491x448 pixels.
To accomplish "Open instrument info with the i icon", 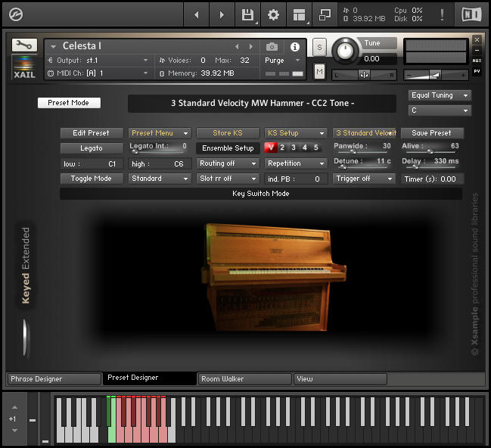I will click(x=294, y=47).
